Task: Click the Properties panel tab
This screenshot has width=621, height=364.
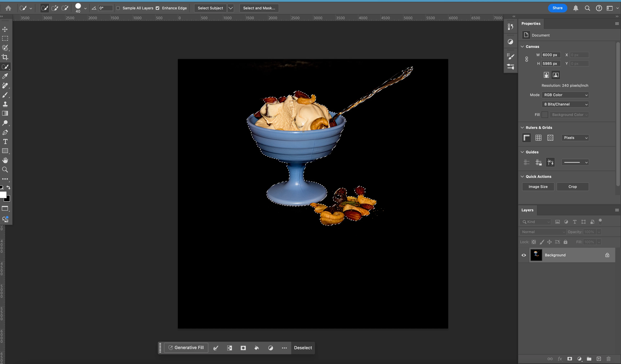Action: click(x=531, y=24)
